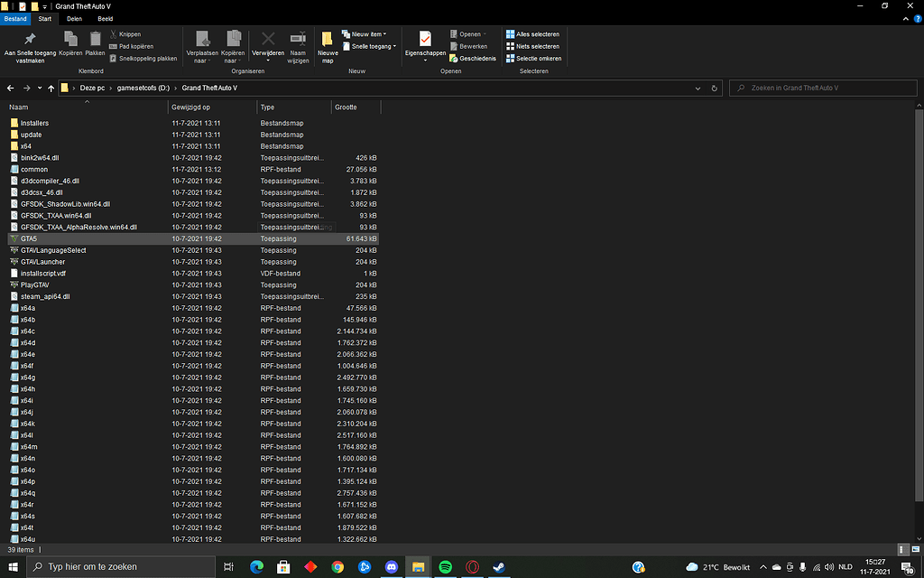Screen dimensions: 924x578
Task: Expand address bar history dropdown
Action: (698, 88)
